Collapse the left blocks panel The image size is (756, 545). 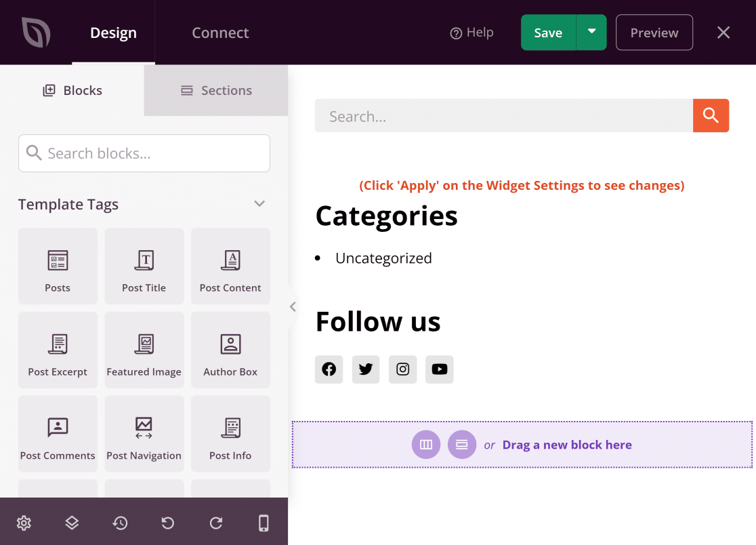click(292, 306)
